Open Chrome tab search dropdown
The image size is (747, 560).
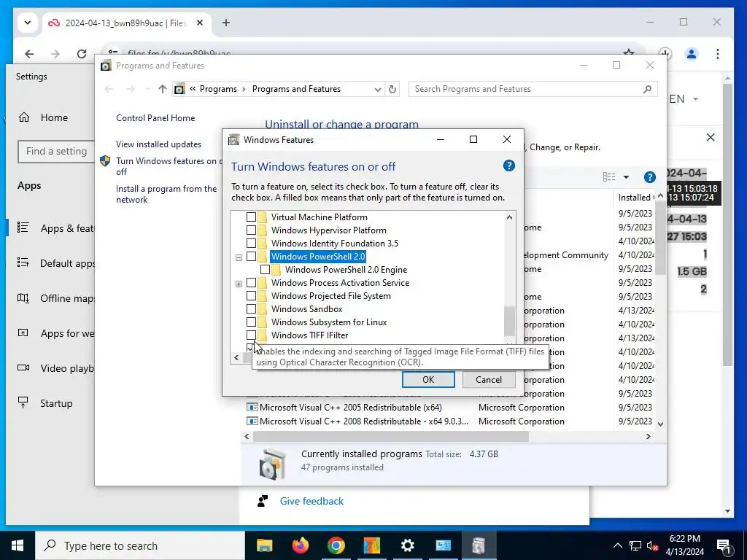coord(28,23)
